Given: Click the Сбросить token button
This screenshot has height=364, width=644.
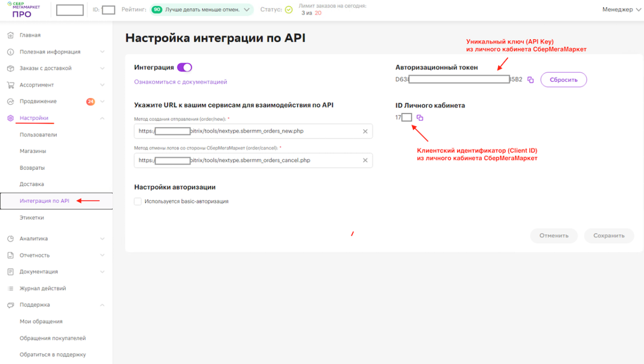Looking at the screenshot, I should (563, 79).
